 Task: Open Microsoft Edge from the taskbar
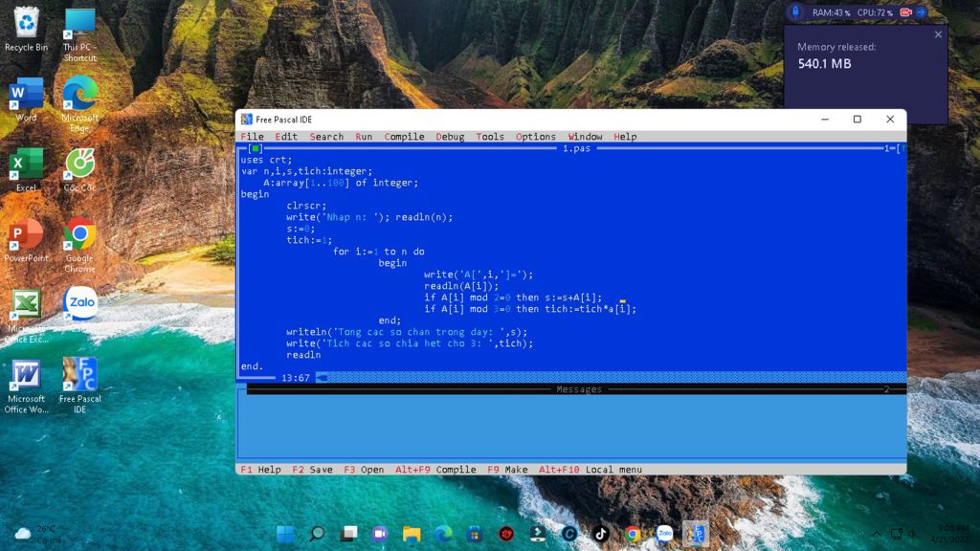pos(443,534)
